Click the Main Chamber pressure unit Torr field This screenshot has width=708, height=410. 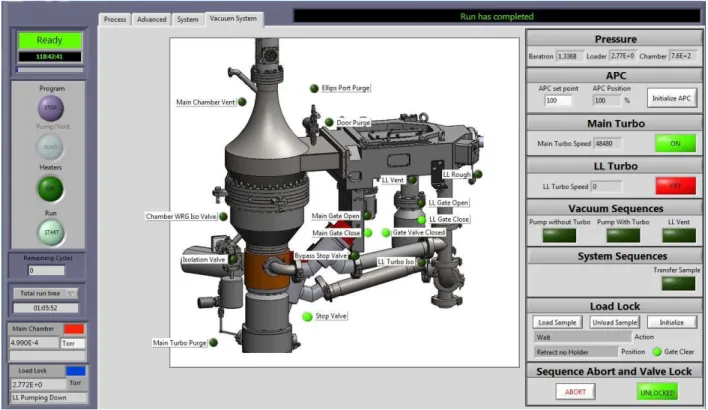pyautogui.click(x=73, y=343)
